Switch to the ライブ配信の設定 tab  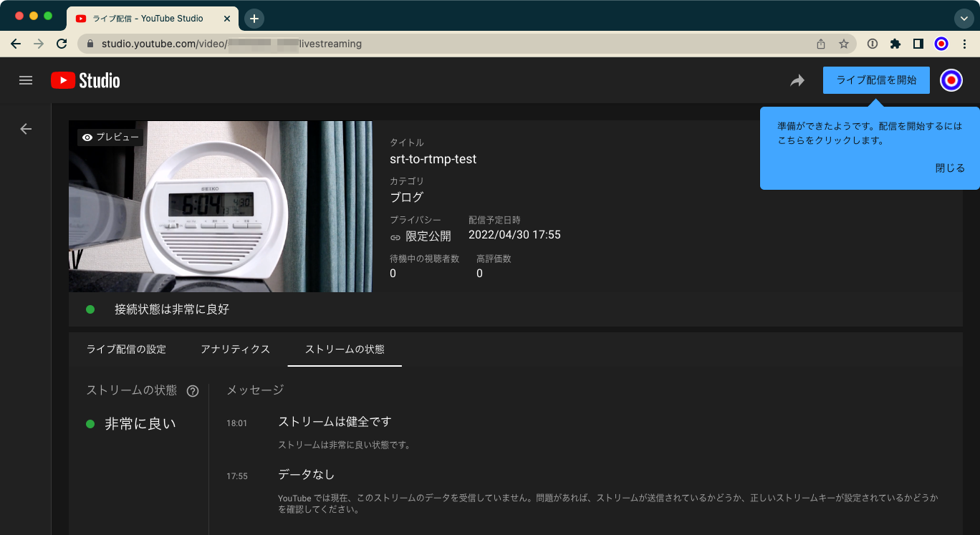[x=125, y=350]
